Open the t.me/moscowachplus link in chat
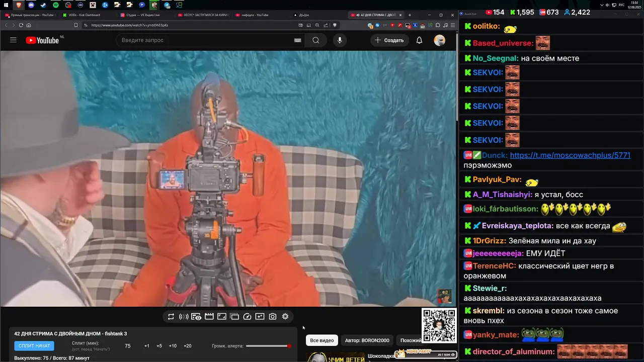Image resolution: width=644 pixels, height=362 pixels. click(x=570, y=155)
